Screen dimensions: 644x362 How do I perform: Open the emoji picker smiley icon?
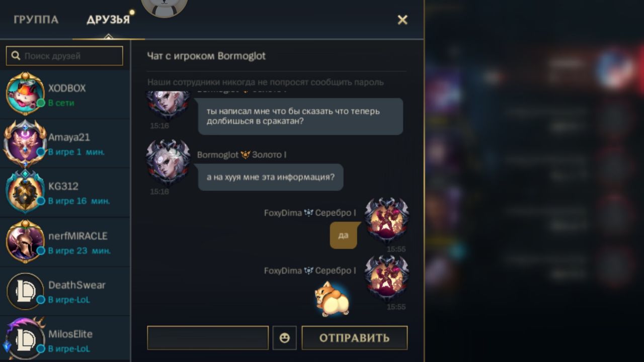point(284,338)
